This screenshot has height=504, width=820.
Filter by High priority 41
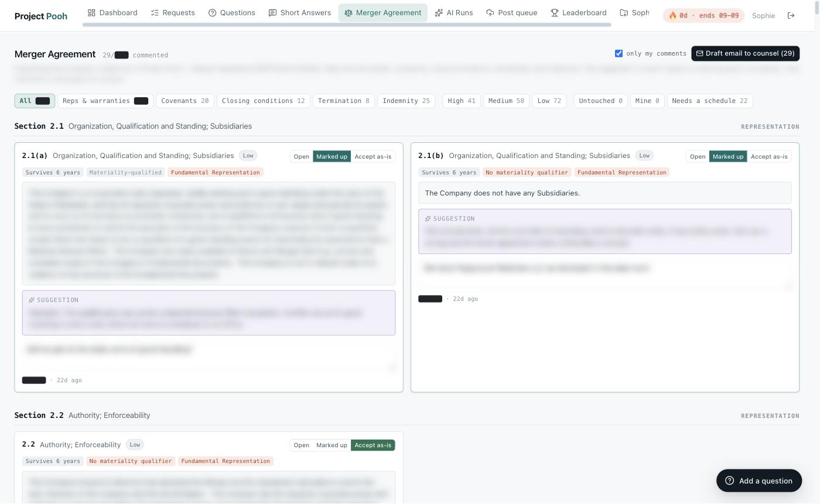coord(462,101)
